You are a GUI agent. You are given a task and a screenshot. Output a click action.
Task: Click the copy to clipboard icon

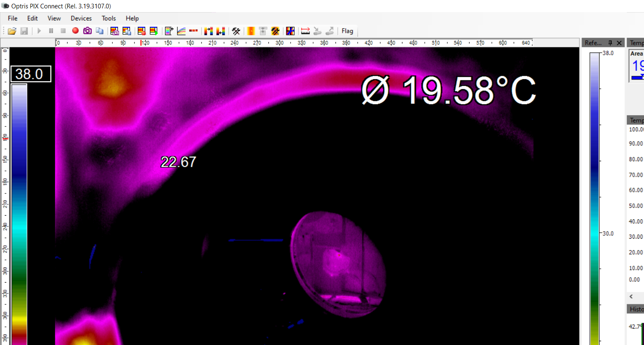(99, 31)
